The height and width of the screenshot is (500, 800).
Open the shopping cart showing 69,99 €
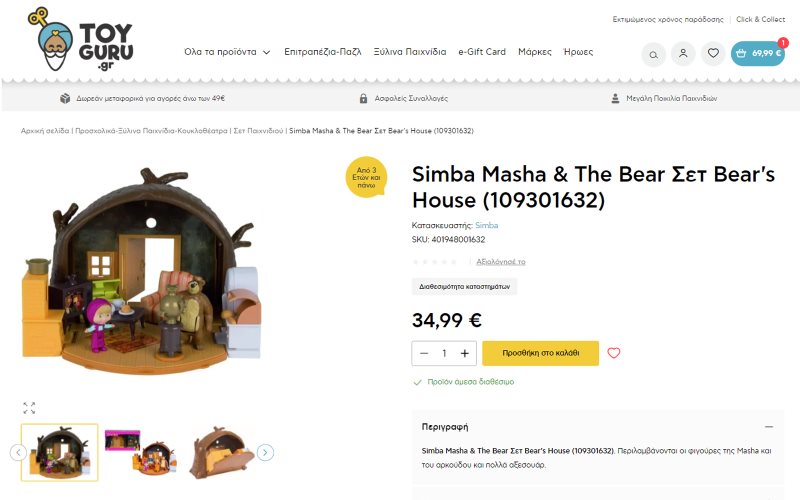[757, 54]
